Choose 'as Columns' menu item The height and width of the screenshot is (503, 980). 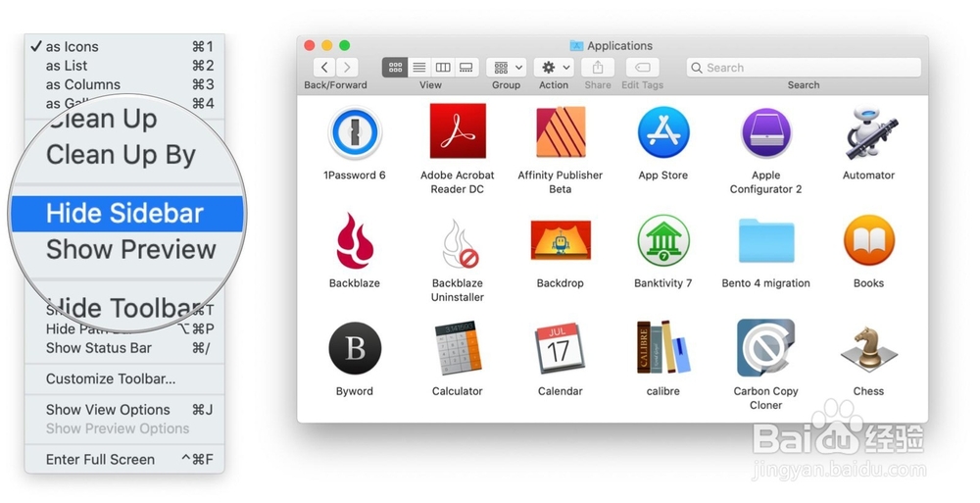click(124, 84)
